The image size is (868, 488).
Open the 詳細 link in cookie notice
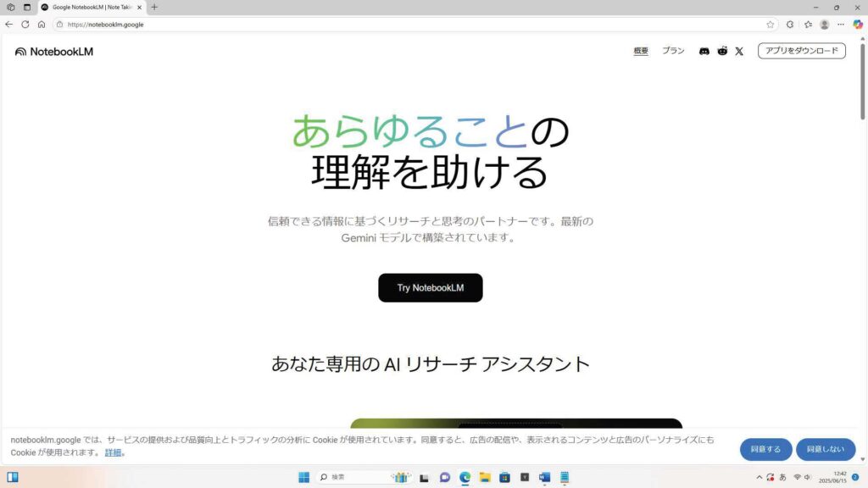[x=113, y=452]
